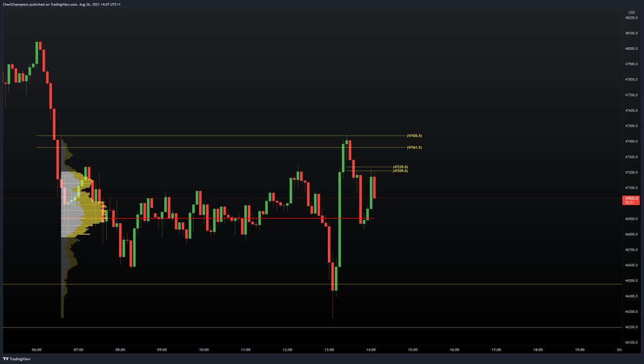Click the 16:00 time axis label
Image resolution: width=644 pixels, height=364 pixels.
455,350
